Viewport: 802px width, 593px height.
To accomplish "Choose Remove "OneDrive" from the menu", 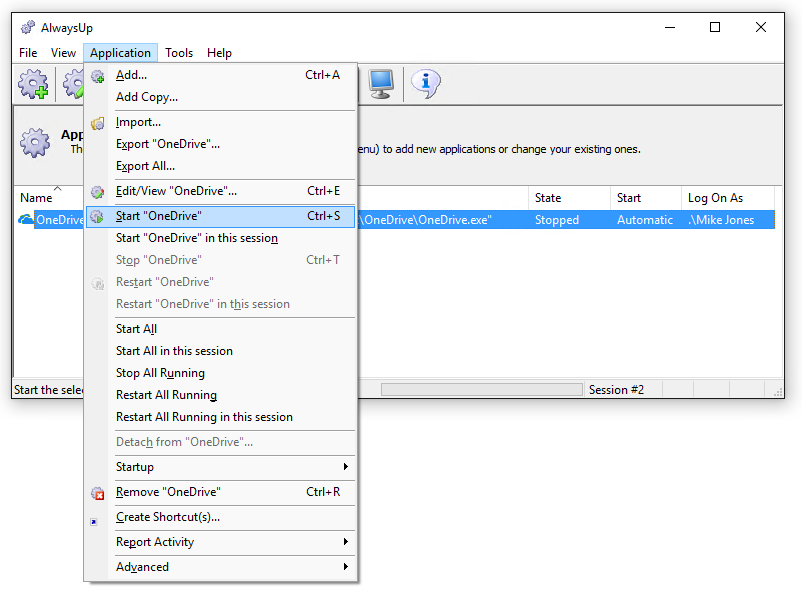I will 220,492.
